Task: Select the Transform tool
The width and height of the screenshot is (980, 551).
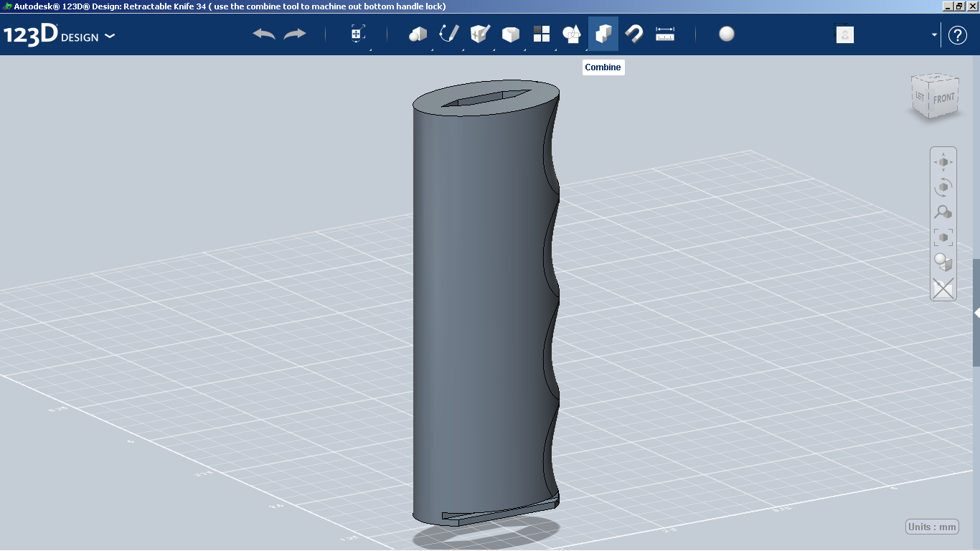Action: click(357, 33)
